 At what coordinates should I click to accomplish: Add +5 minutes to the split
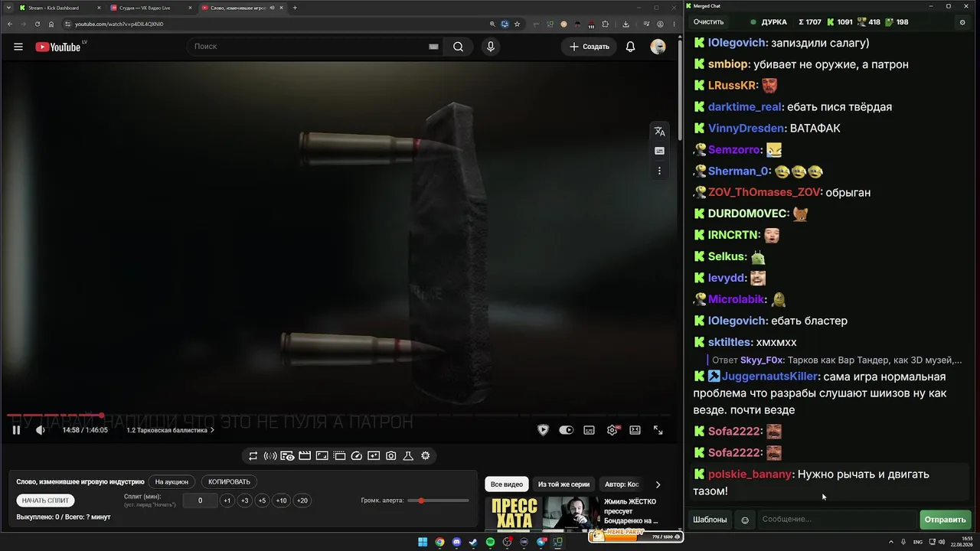[263, 500]
